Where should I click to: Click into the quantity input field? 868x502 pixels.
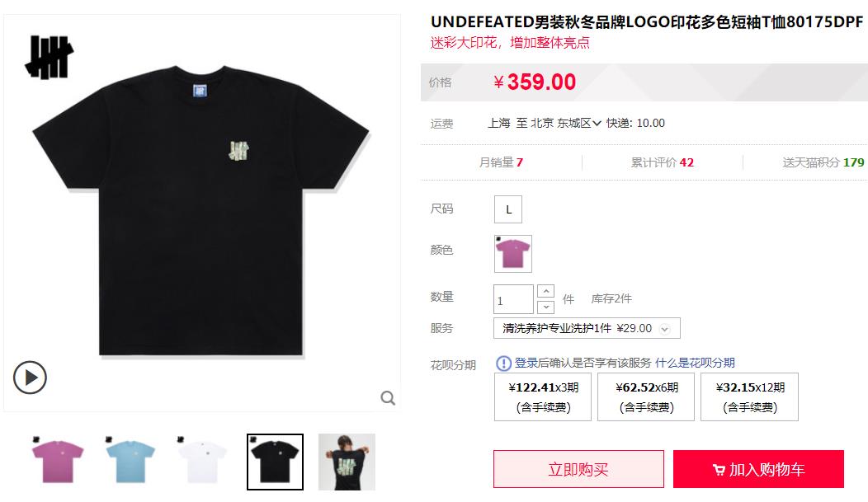[513, 300]
